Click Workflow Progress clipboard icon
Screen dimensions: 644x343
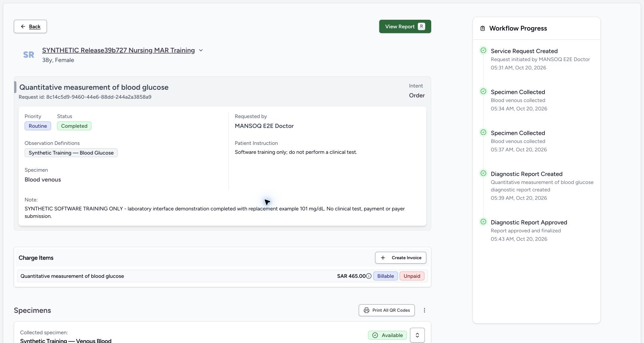(483, 28)
